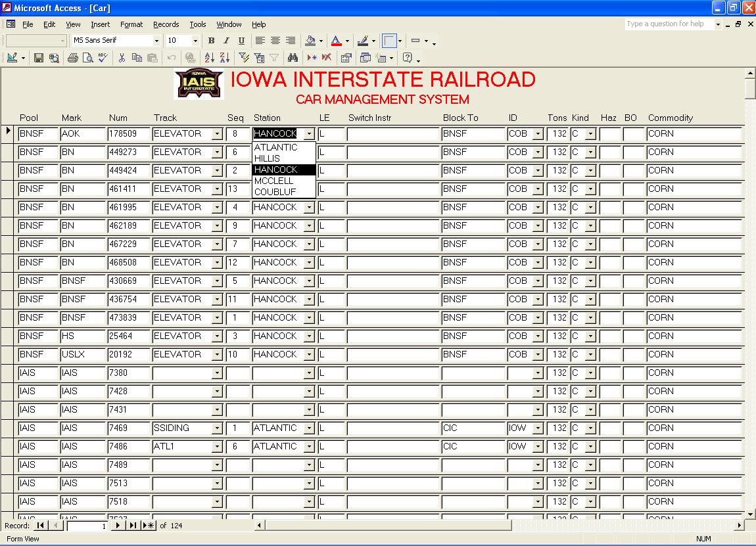The image size is (756, 546).
Task: Go to last record navigation button
Action: tap(133, 525)
